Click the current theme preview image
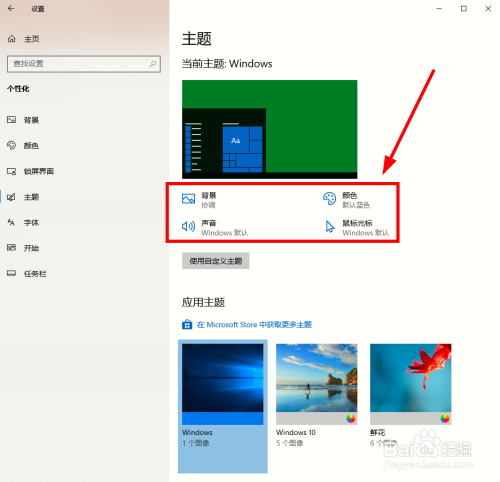This screenshot has height=482, width=500. pyautogui.click(x=270, y=129)
